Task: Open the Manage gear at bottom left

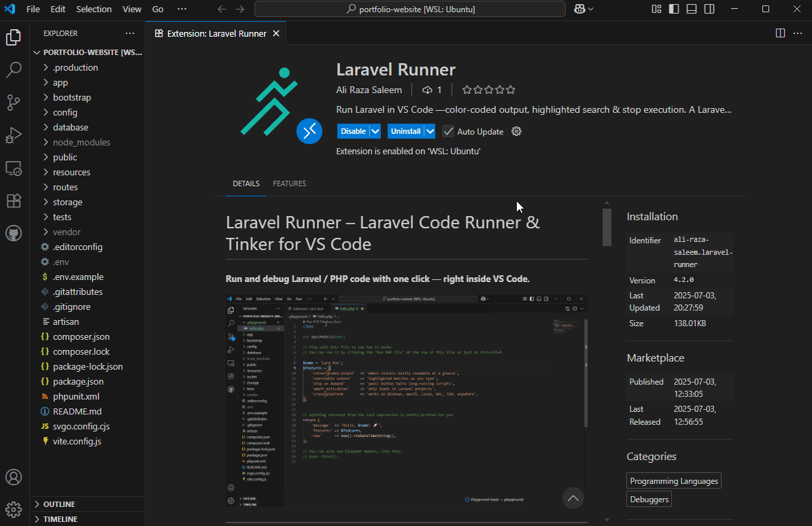Action: coord(14,509)
